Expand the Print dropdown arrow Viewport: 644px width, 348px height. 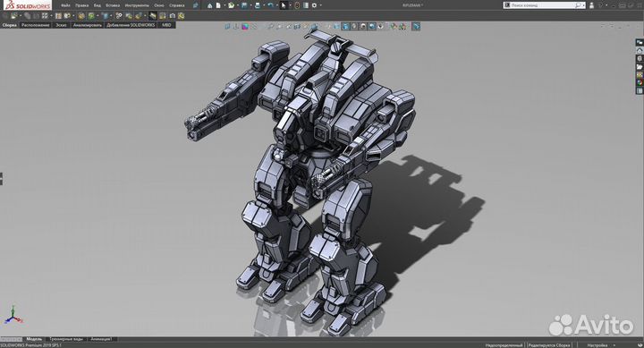point(263,5)
